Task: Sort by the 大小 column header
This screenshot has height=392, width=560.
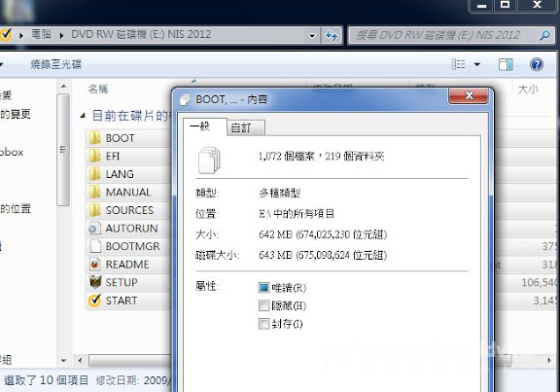Action: 528,89
